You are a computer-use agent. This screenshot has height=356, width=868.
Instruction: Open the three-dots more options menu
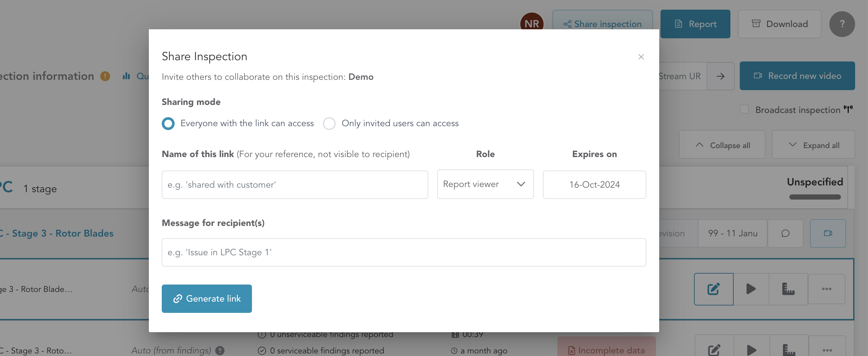click(x=826, y=289)
